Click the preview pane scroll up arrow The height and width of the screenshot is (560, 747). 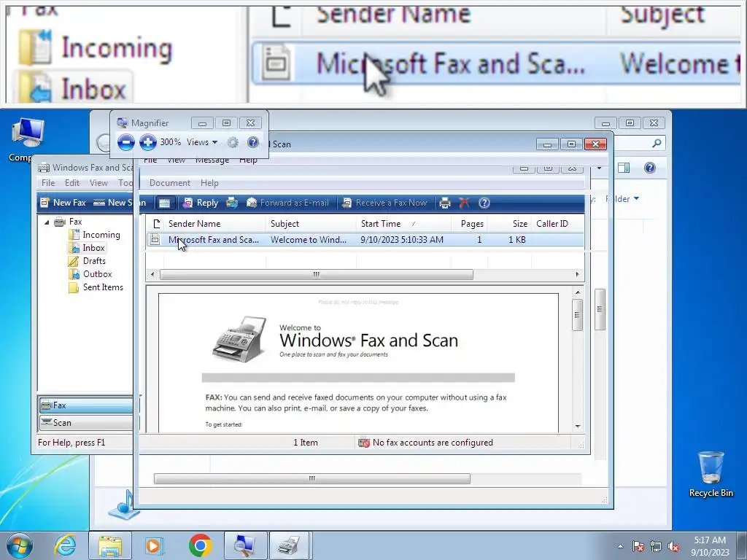coord(578,292)
